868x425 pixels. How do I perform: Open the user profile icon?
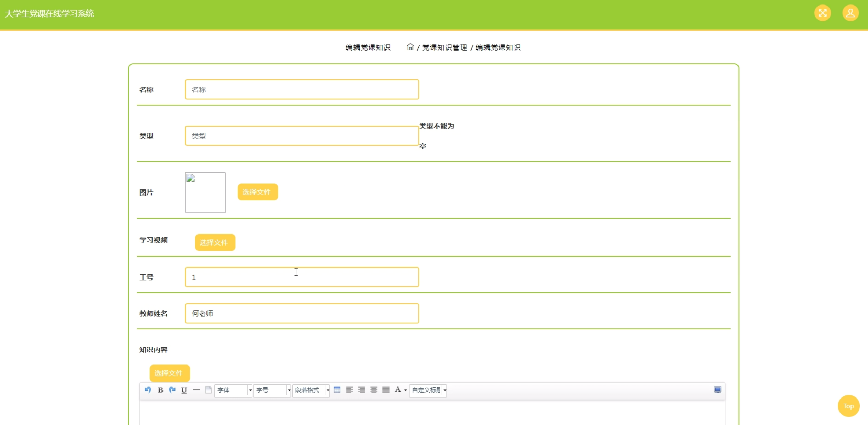click(850, 13)
